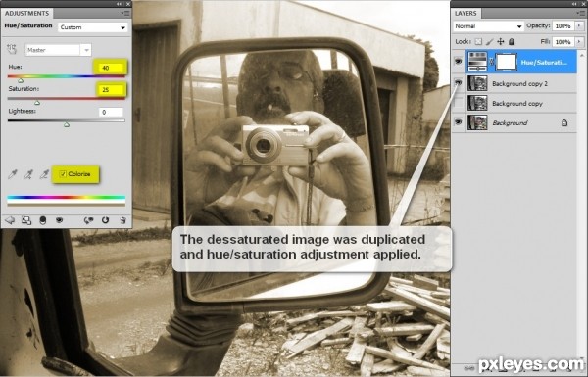Switch to the ADJUSTMENTS tab
The image size is (588, 377).
(x=26, y=13)
